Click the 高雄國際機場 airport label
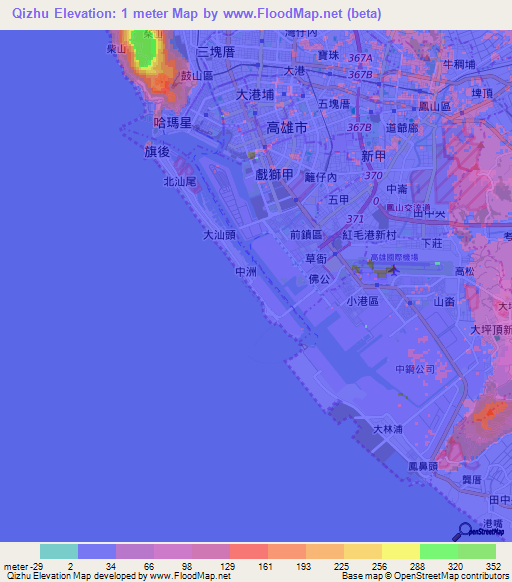The image size is (512, 582). (x=394, y=257)
